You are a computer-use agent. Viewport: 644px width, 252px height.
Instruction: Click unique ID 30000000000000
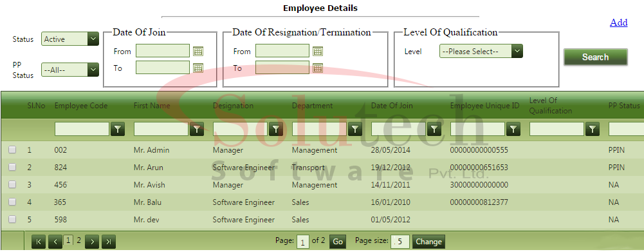point(479,185)
